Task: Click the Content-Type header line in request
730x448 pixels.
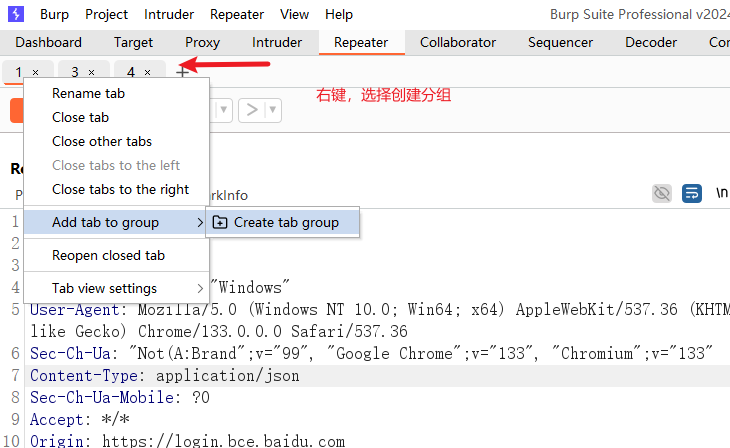Action: [165, 375]
